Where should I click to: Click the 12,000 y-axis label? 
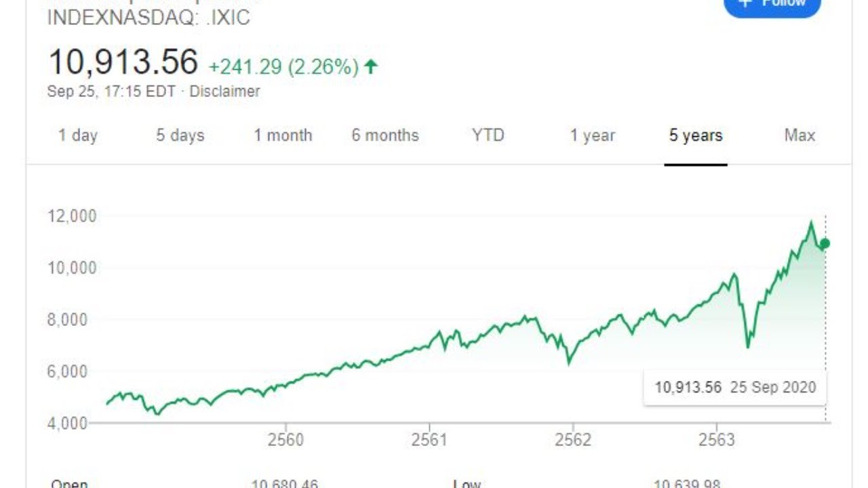[72, 216]
